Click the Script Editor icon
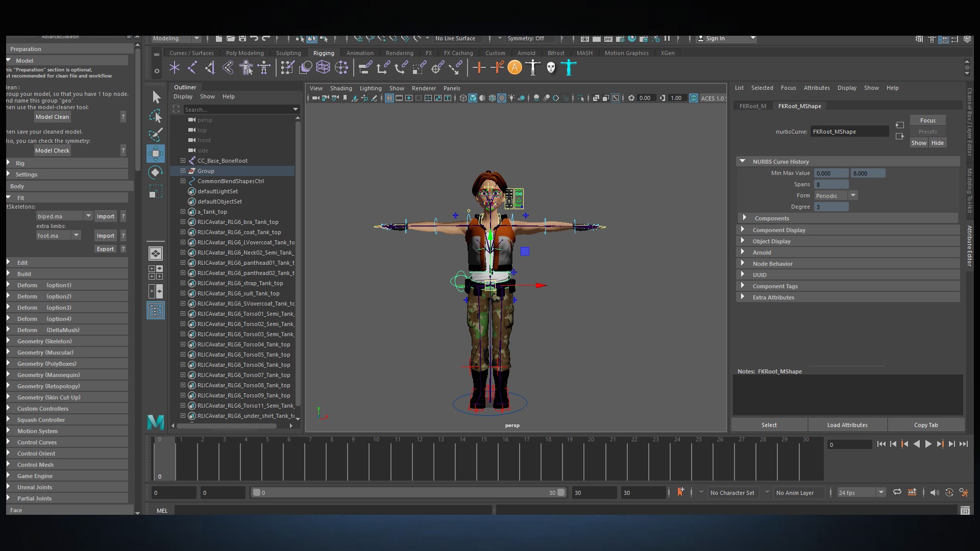The height and width of the screenshot is (551, 980). coord(965,511)
